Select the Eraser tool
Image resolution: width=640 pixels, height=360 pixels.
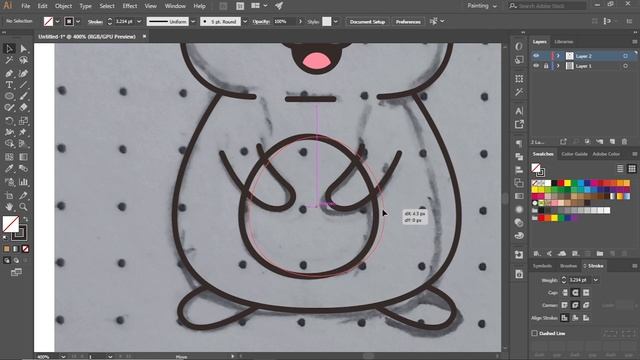point(23,108)
